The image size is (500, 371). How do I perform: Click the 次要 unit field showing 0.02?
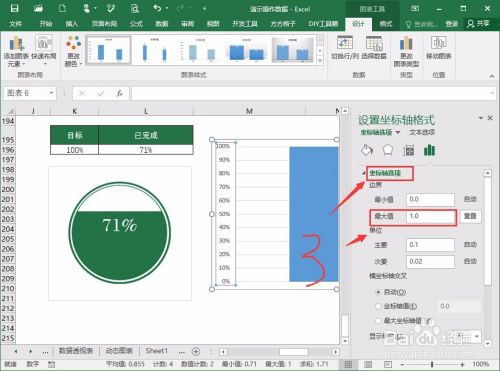point(430,261)
